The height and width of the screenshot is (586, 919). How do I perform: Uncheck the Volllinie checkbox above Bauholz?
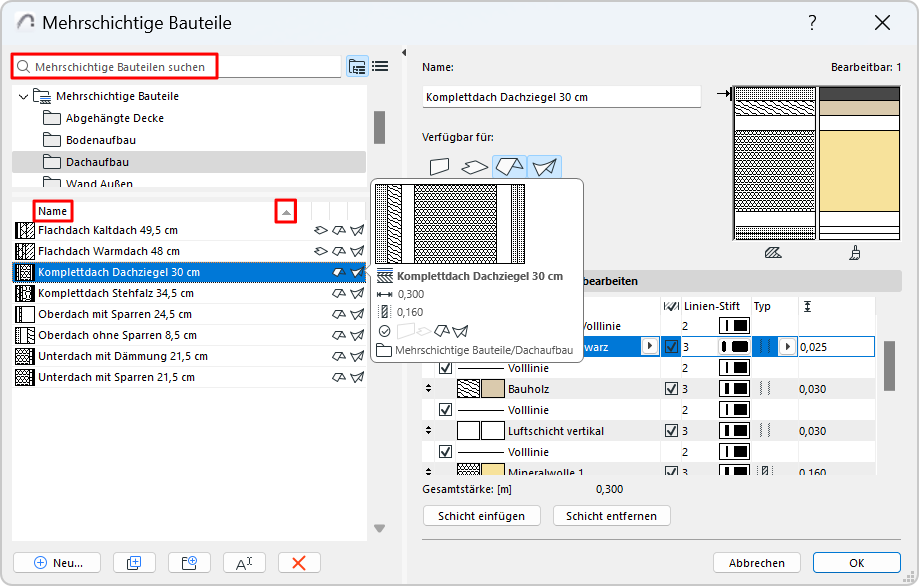point(445,368)
